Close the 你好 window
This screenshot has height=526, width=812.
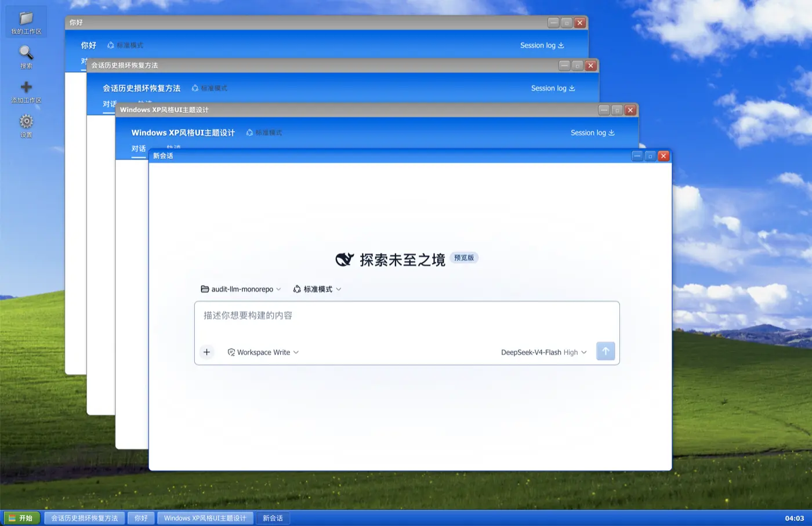tap(579, 23)
